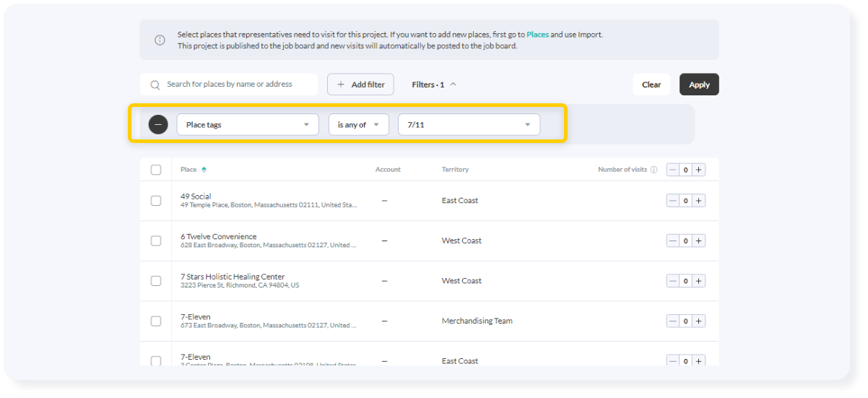Click West Coast territory for 6 Twelve Convenience

(x=461, y=241)
